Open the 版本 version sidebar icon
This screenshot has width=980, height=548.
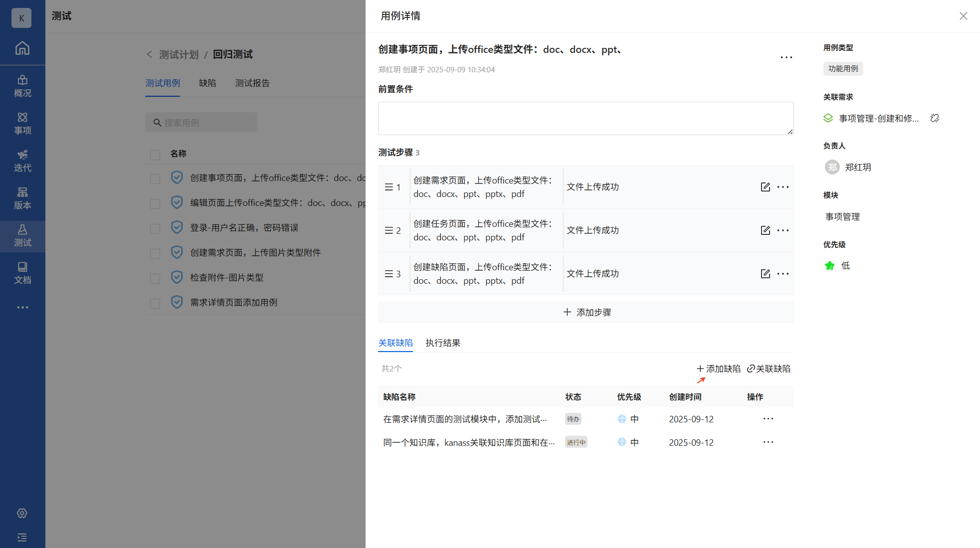click(22, 198)
